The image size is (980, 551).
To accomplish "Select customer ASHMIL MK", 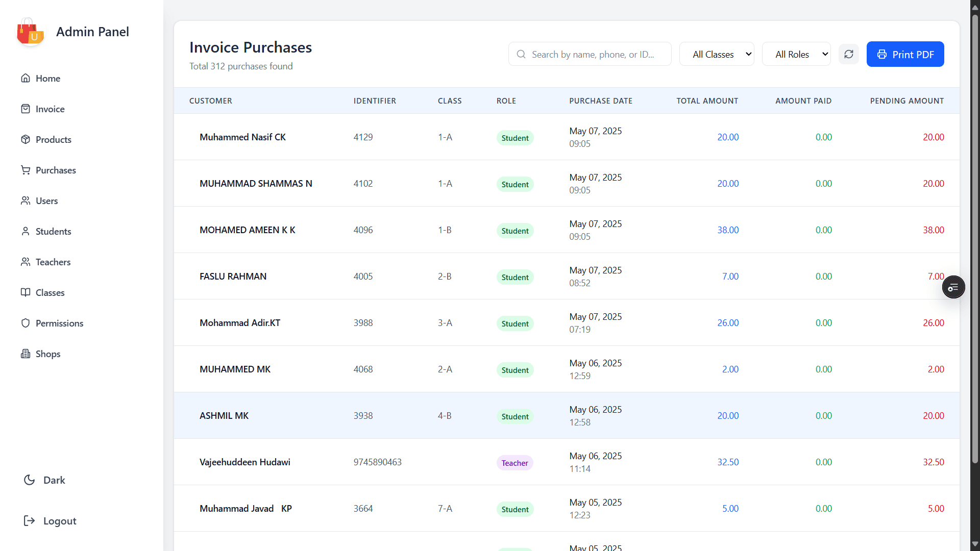I will pyautogui.click(x=224, y=415).
